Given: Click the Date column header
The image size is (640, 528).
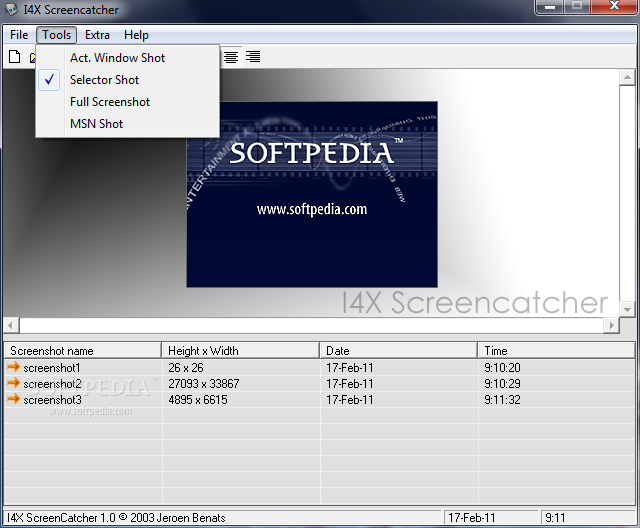Looking at the screenshot, I should [398, 351].
